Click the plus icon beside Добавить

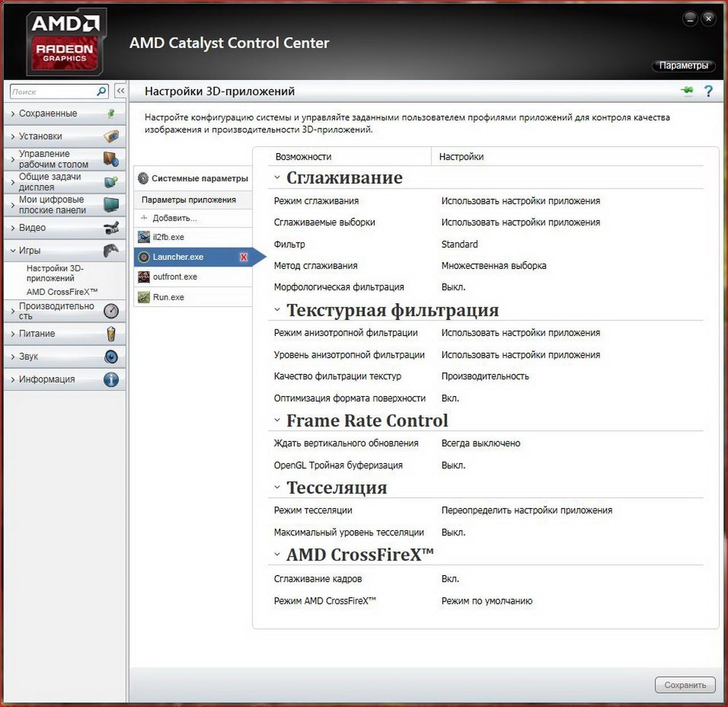point(144,218)
